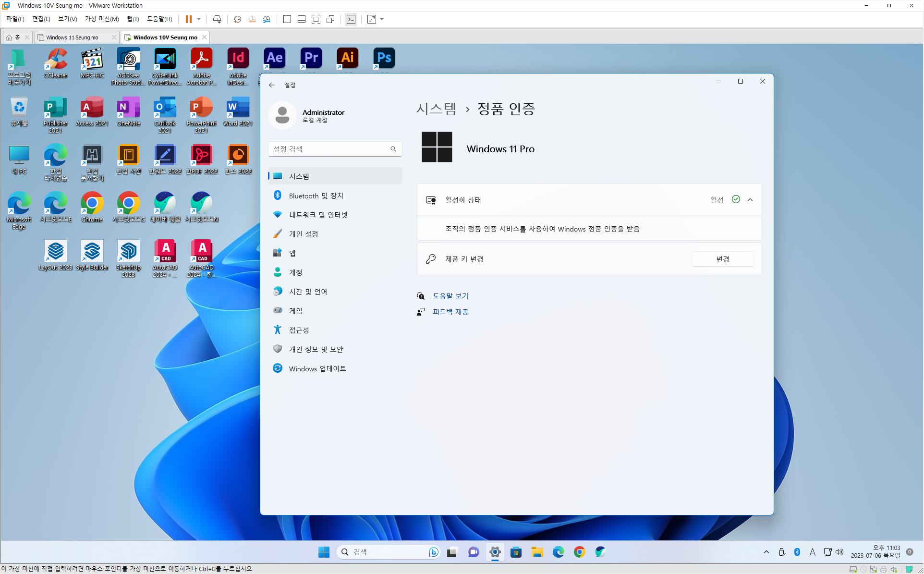This screenshot has width=924, height=574.
Task: Click the 변경 product key button
Action: pos(722,259)
